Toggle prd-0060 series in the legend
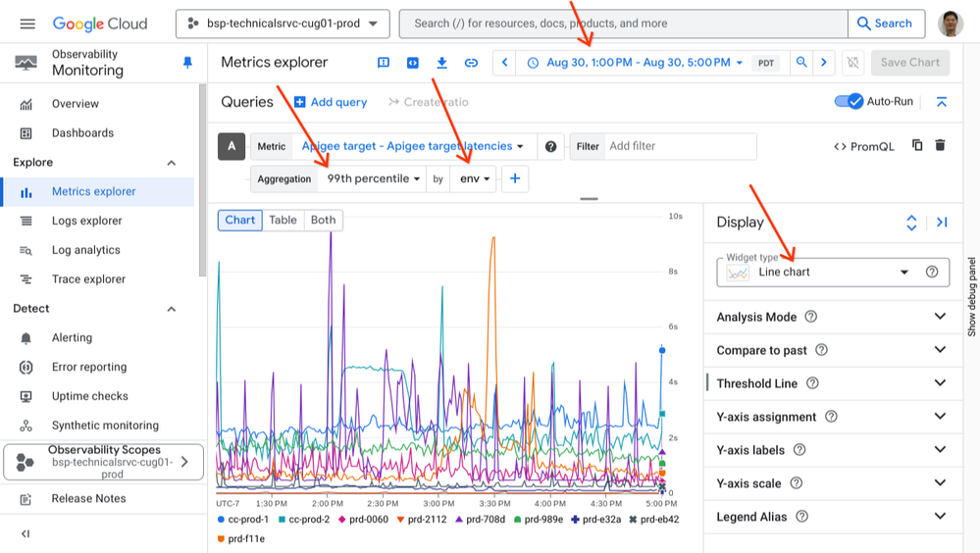The width and height of the screenshot is (980, 553). coord(363,520)
